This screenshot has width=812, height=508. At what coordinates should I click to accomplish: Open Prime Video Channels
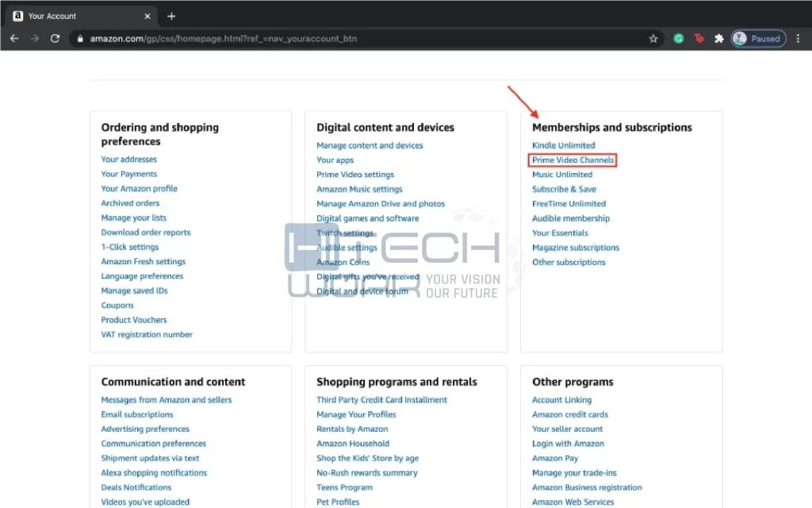click(x=573, y=160)
